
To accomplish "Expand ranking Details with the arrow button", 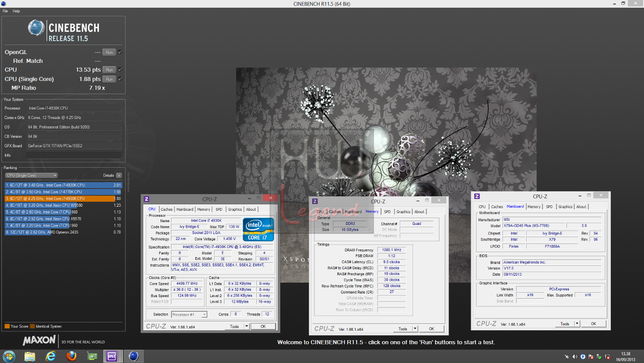I will [119, 176].
